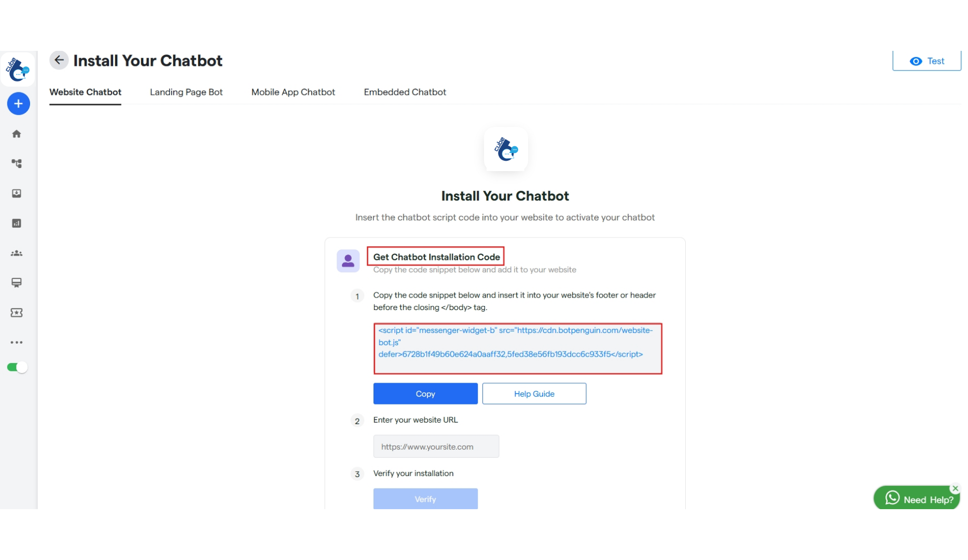View analytics via the bar chart icon
Screen dimensions: 968x560
[17, 223]
